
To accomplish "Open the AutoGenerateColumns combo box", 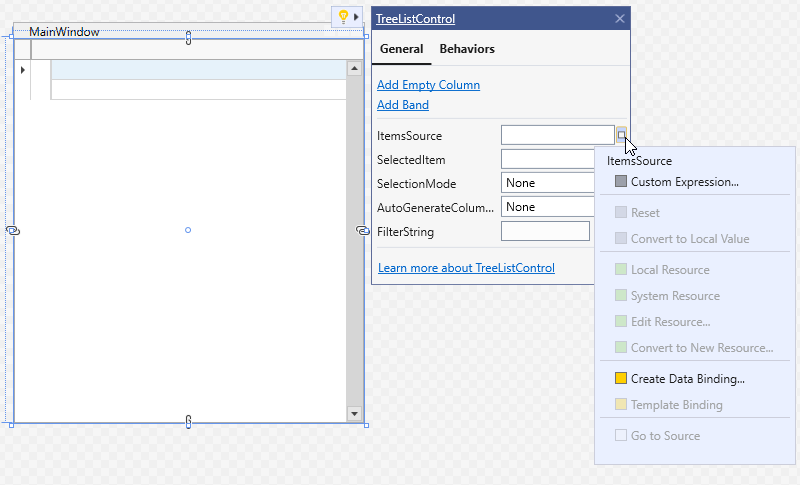I will pos(548,207).
